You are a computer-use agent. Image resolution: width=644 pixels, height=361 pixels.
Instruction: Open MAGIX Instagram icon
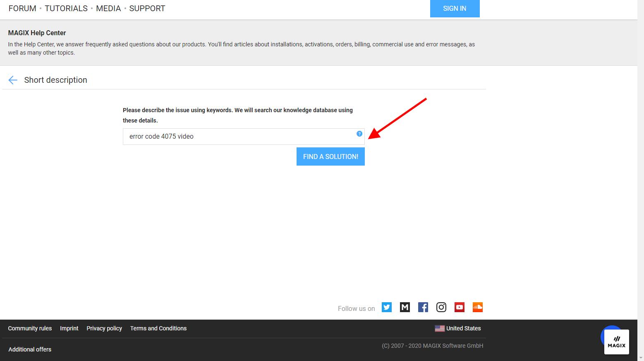click(441, 307)
